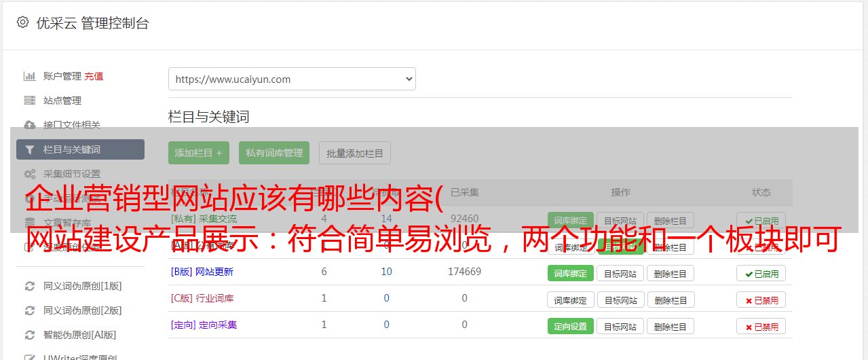Click the 优采云 管理控制台 title

coord(92,23)
